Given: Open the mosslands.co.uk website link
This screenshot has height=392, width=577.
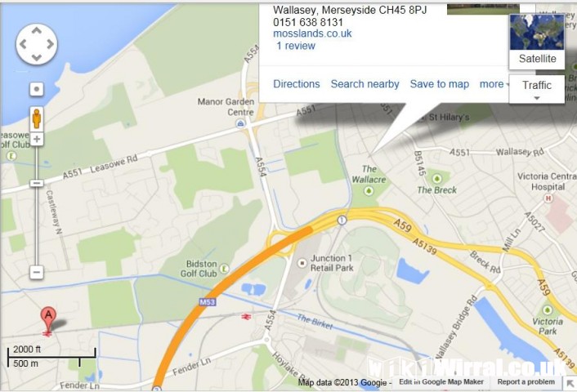Looking at the screenshot, I should tap(312, 33).
